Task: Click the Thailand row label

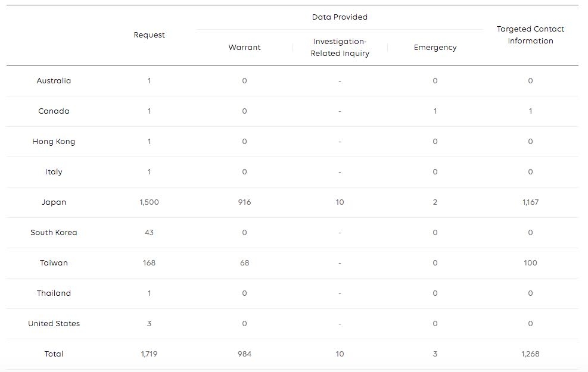Action: [54, 293]
